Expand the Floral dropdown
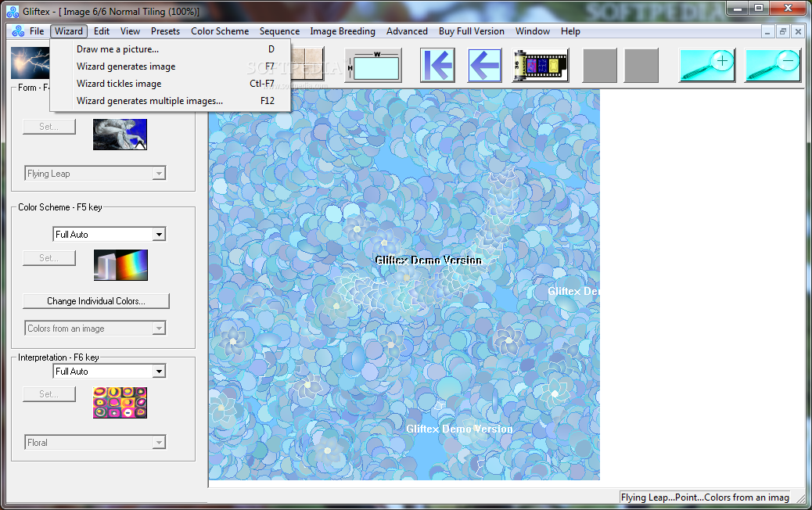Image resolution: width=812 pixels, height=510 pixels. [159, 443]
